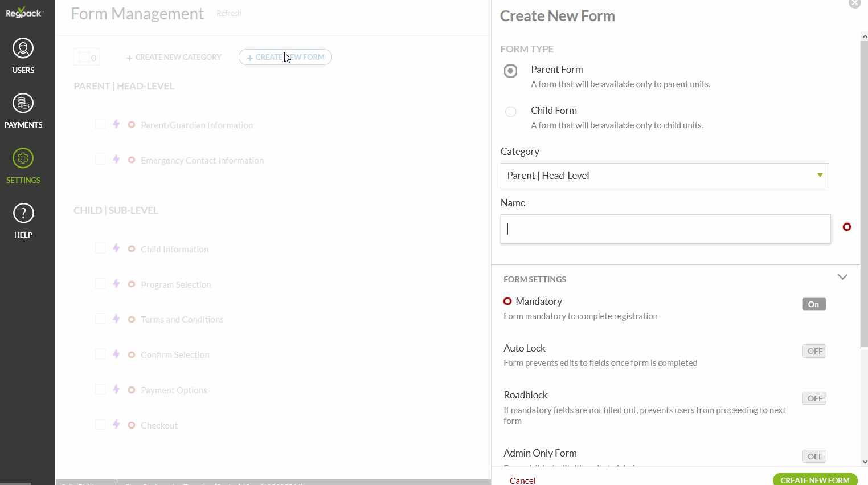Turn off the Mandatory toggle
This screenshot has height=485, width=868.
pyautogui.click(x=813, y=304)
